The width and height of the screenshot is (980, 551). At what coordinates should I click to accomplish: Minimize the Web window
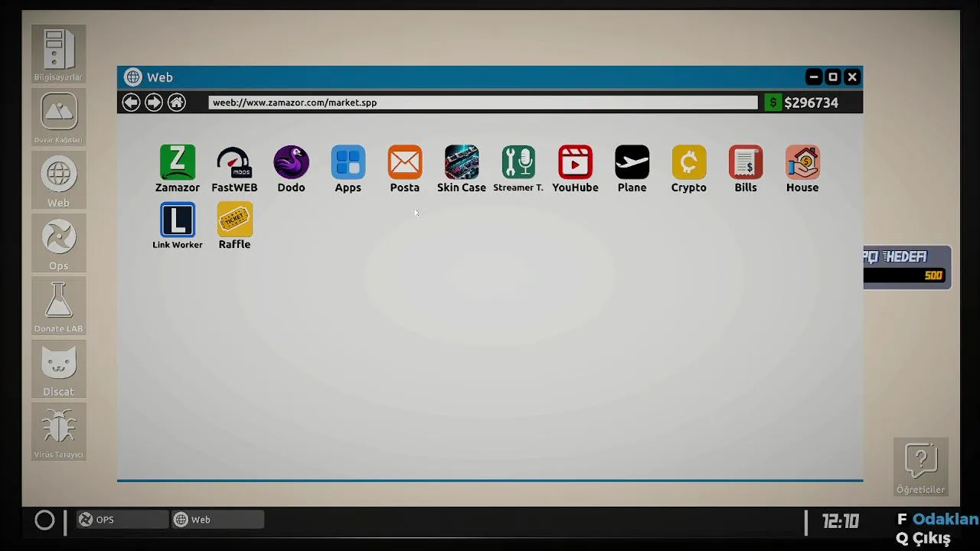(x=814, y=77)
